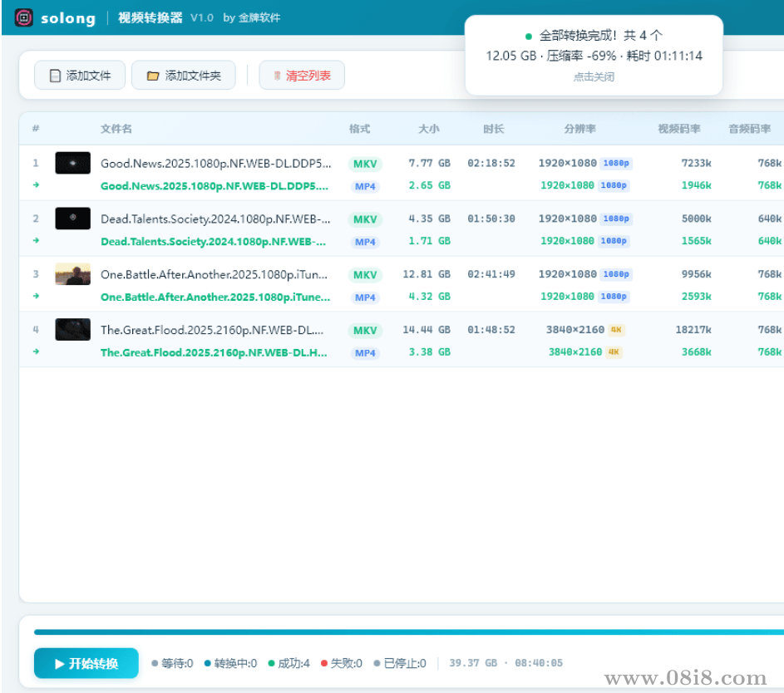The width and height of the screenshot is (784, 693).
Task: Click green arrow icon under row 1
Action: tap(36, 185)
